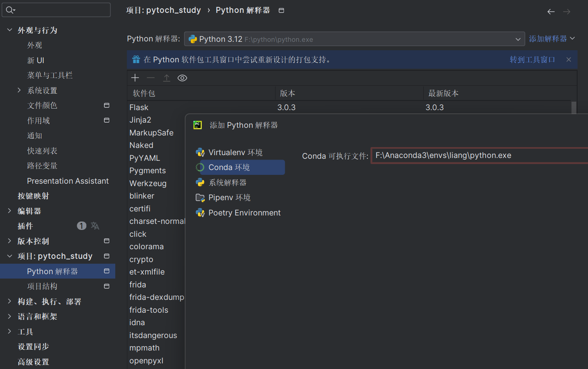This screenshot has width=588, height=369.
Task: Select the frida-tools package row
Action: click(156, 310)
